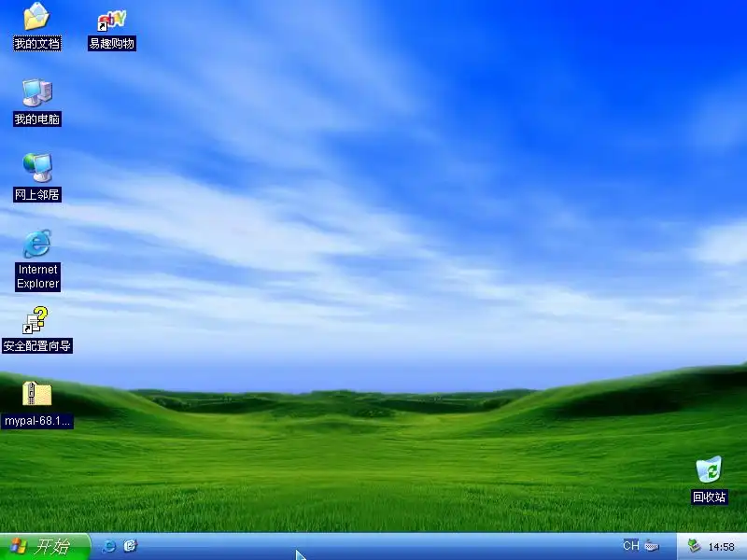Click the mypal-68.1... file name label
The image size is (747, 560).
pos(37,421)
